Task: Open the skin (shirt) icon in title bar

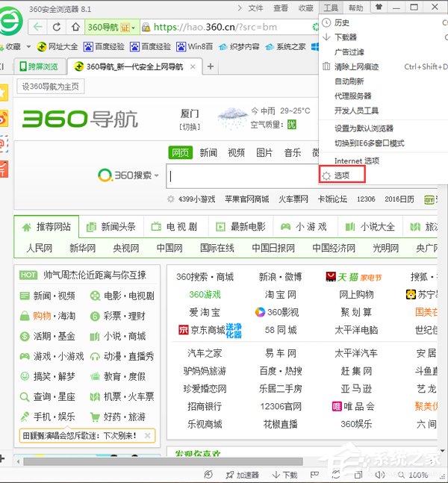Action: (x=379, y=7)
